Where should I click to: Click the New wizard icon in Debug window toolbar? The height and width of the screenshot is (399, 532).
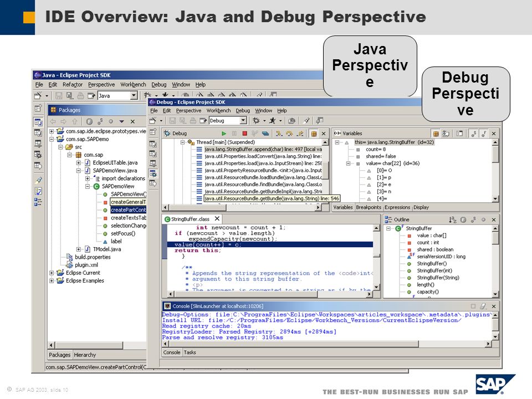tap(153, 120)
